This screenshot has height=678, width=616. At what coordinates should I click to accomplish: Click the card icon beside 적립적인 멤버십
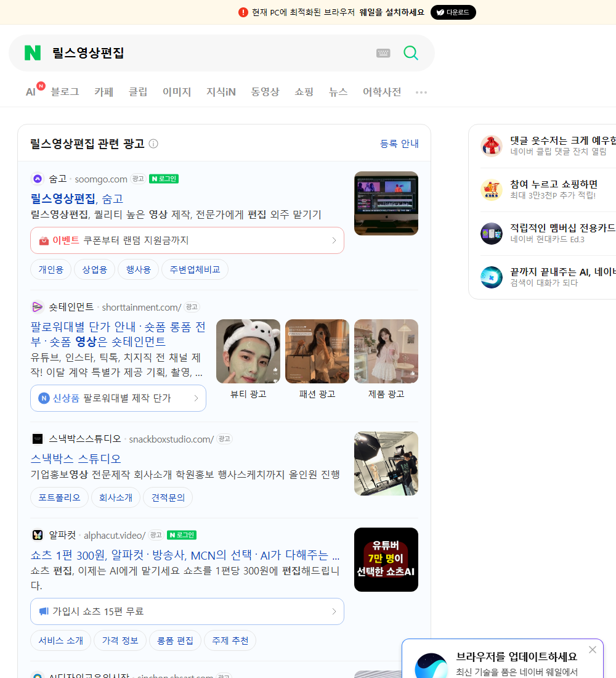[x=492, y=234]
